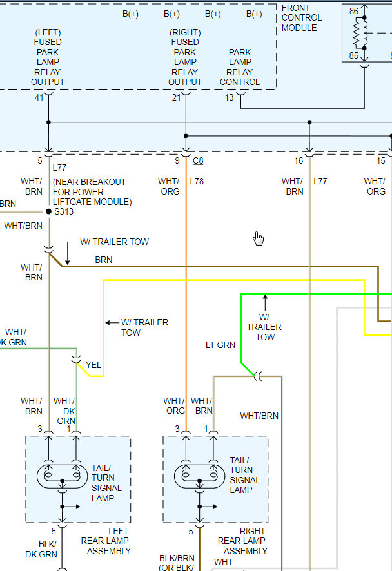Click the left lamp assembly bulb symbol

pos(63,476)
